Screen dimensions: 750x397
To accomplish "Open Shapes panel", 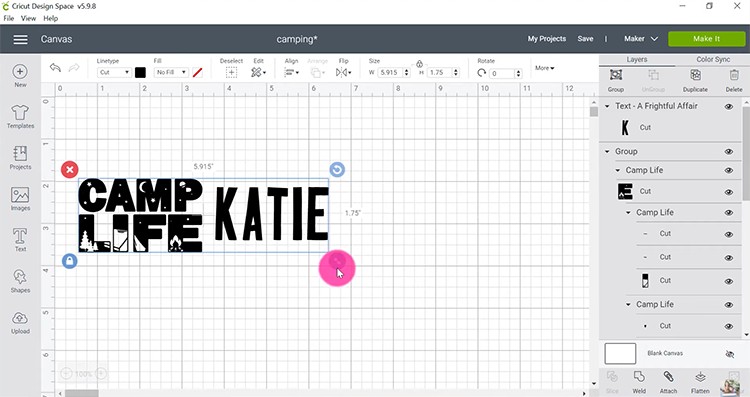I will tap(20, 281).
